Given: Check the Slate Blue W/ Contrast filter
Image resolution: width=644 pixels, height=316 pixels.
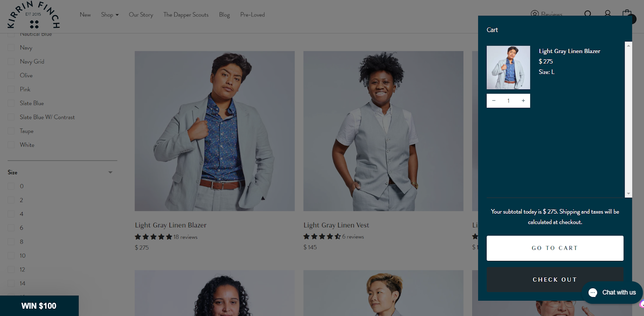Looking at the screenshot, I should coord(11,117).
